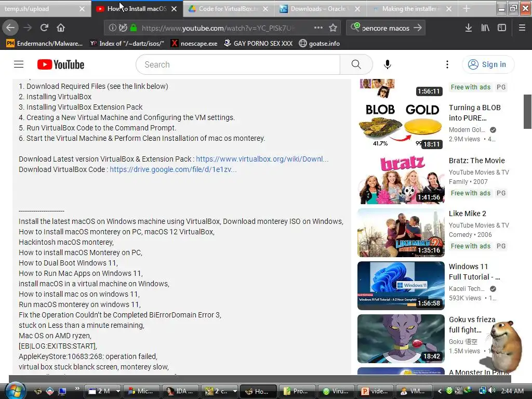Click the YouTube search magnifier button

coord(356,64)
